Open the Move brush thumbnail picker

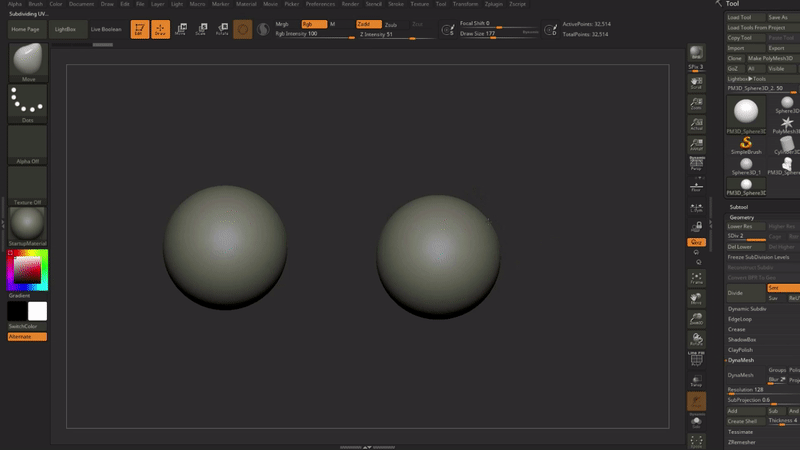tap(28, 62)
